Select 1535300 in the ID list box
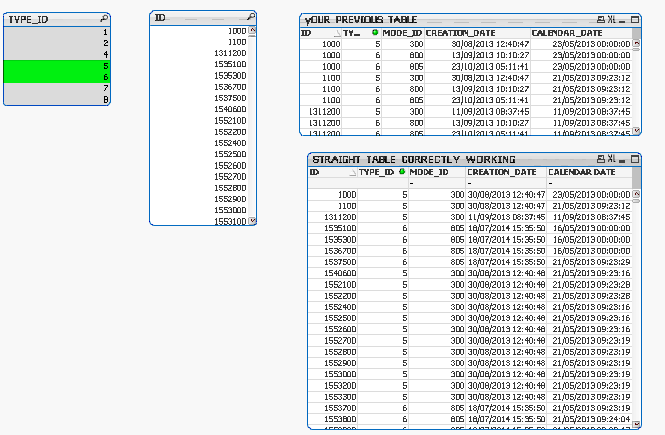The height and width of the screenshot is (435, 665). pos(199,75)
